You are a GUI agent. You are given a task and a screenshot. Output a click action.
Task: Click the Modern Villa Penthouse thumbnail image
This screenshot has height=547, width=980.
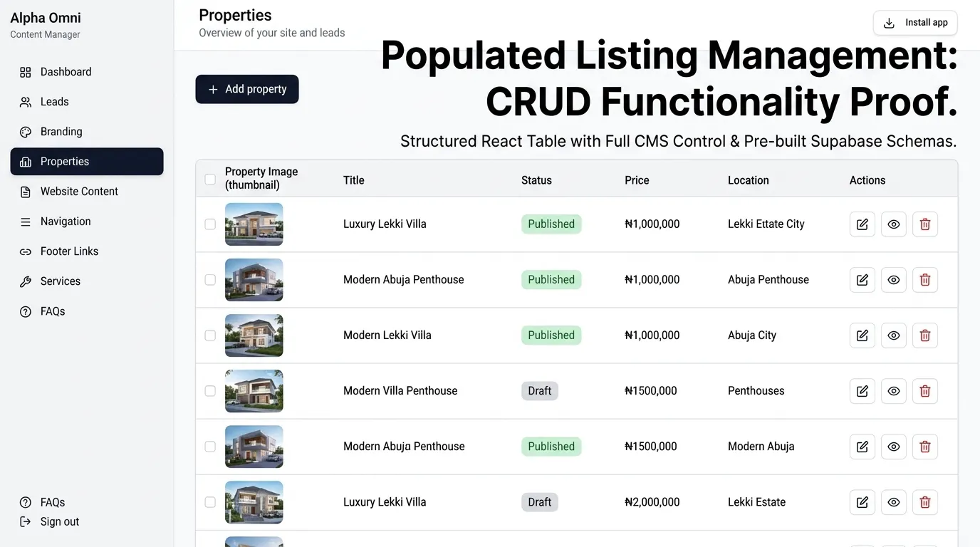pos(254,391)
